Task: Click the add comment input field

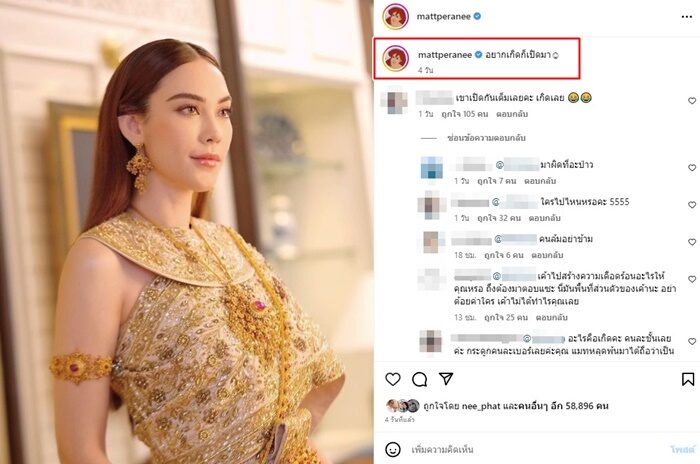Action: coord(536,449)
